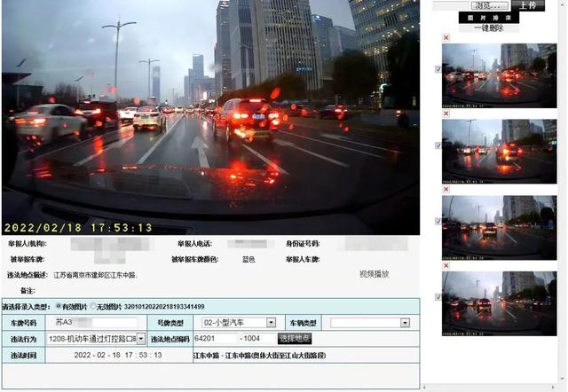Click the location code field showing 64201

pos(215,339)
